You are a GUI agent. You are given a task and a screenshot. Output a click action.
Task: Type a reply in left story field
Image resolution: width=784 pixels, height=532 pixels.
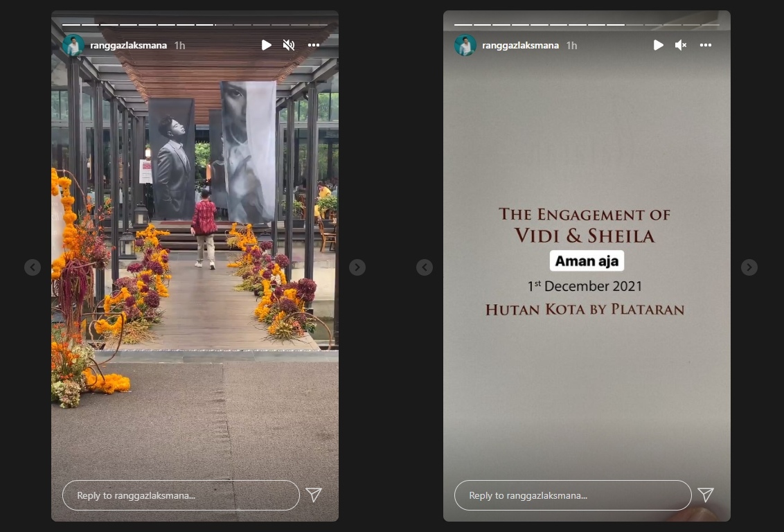pos(181,495)
